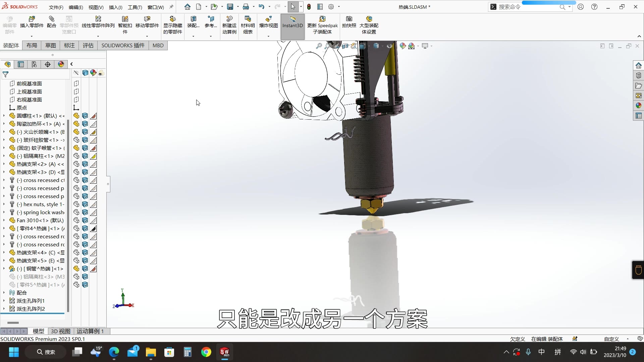
Task: Open the PropertyManager tab icon
Action: pos(21,64)
